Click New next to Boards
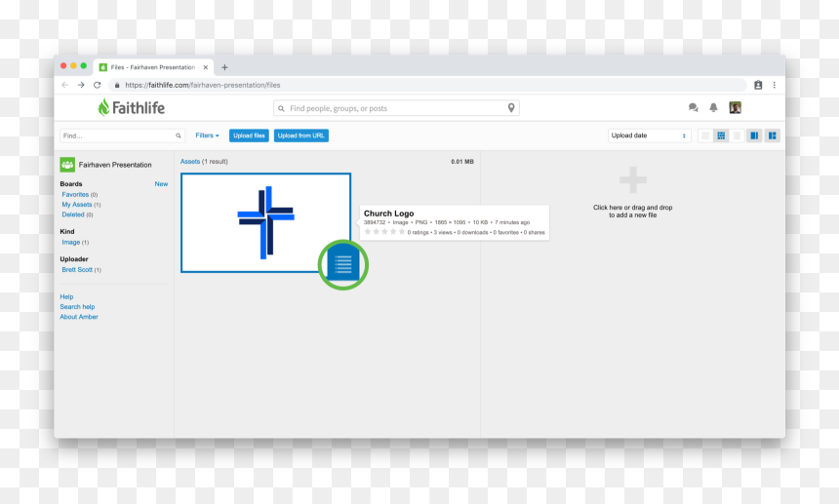This screenshot has width=839, height=504. [161, 184]
